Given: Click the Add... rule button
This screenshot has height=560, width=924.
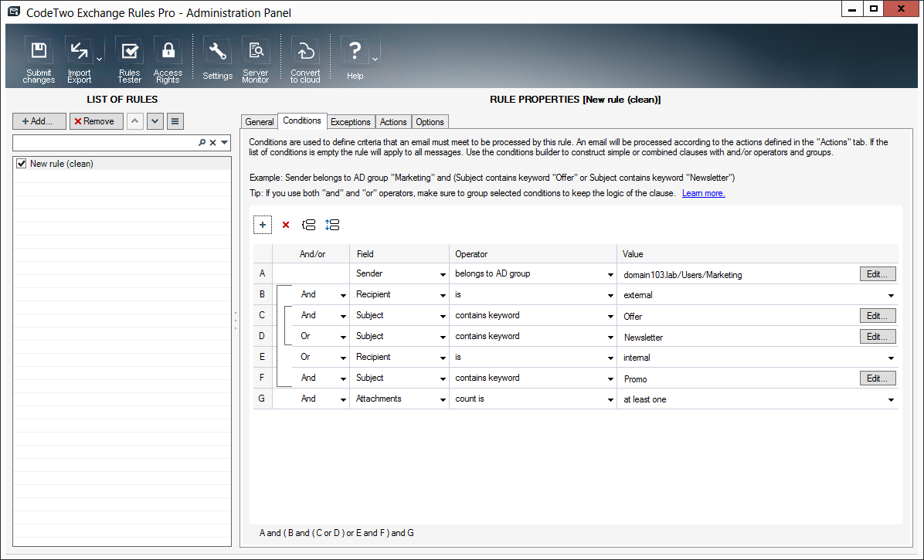Looking at the screenshot, I should [39, 121].
